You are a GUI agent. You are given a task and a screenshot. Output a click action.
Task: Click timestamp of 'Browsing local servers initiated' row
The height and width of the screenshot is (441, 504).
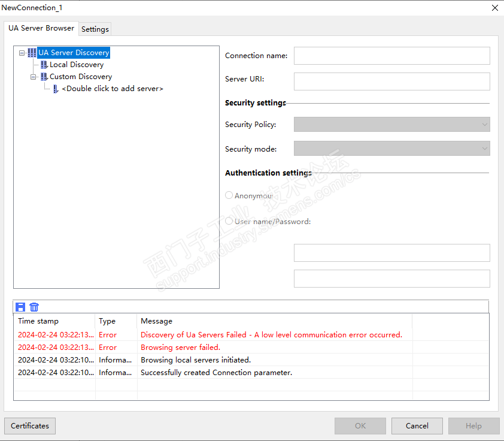(x=56, y=360)
